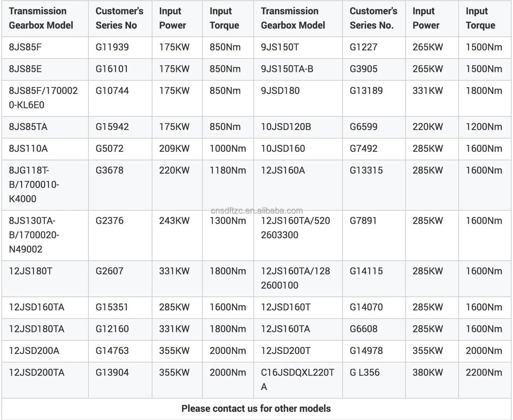Image resolution: width=513 pixels, height=420 pixels.
Task: Click the 380KW input power cell
Action: point(428,373)
